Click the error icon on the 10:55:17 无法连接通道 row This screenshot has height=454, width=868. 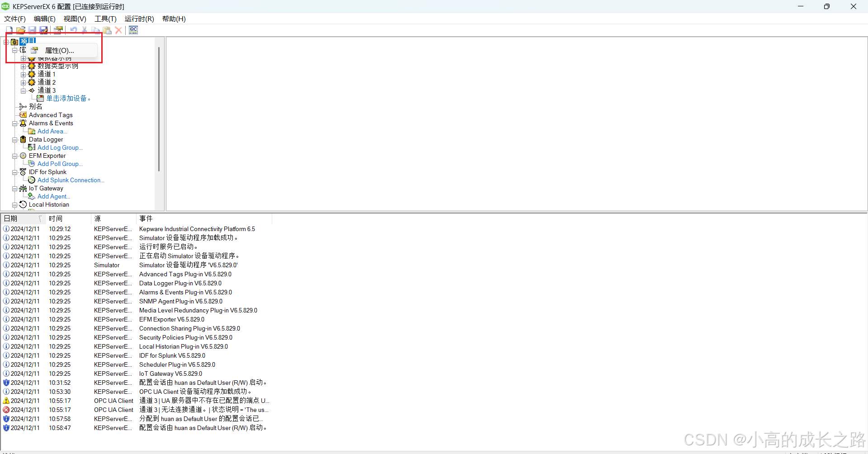click(6, 410)
